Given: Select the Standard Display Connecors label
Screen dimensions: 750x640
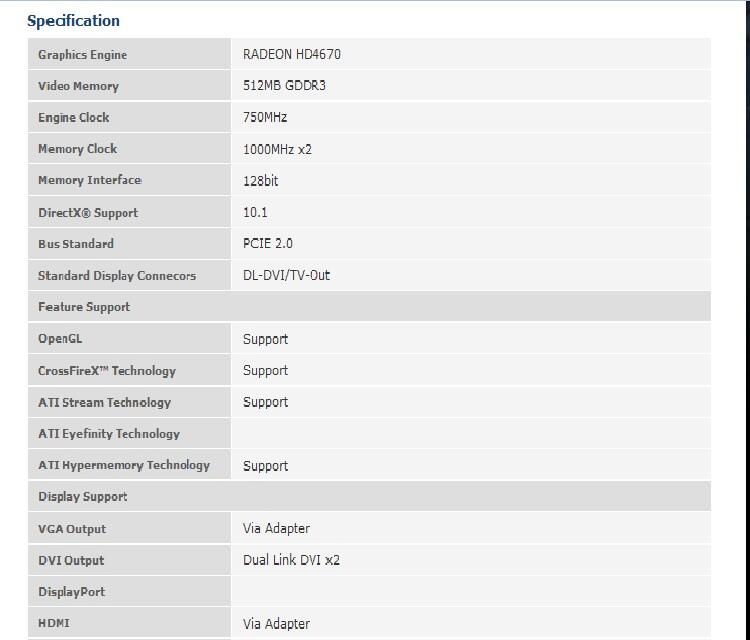Looking at the screenshot, I should 117,276.
